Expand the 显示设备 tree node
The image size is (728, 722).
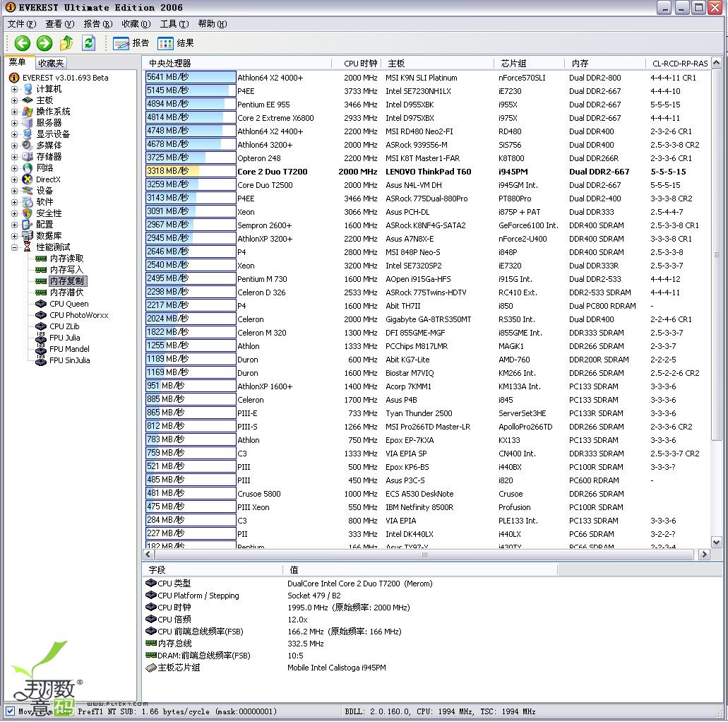click(x=14, y=134)
